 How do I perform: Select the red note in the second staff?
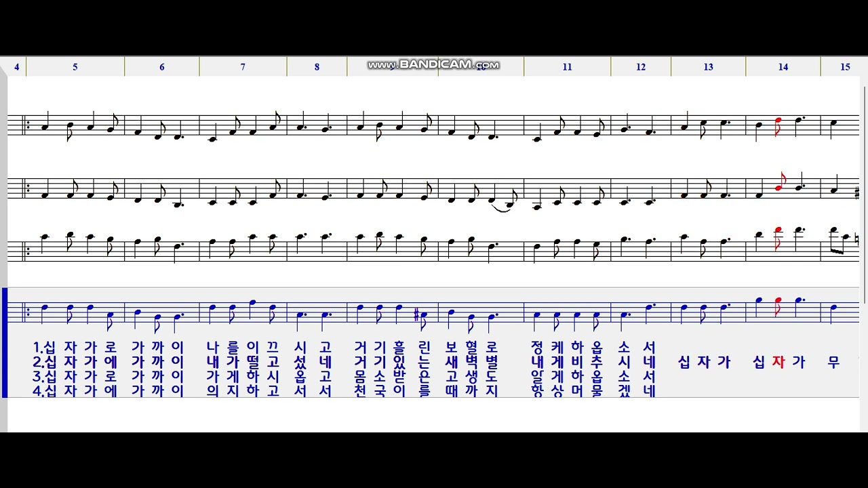778,183
